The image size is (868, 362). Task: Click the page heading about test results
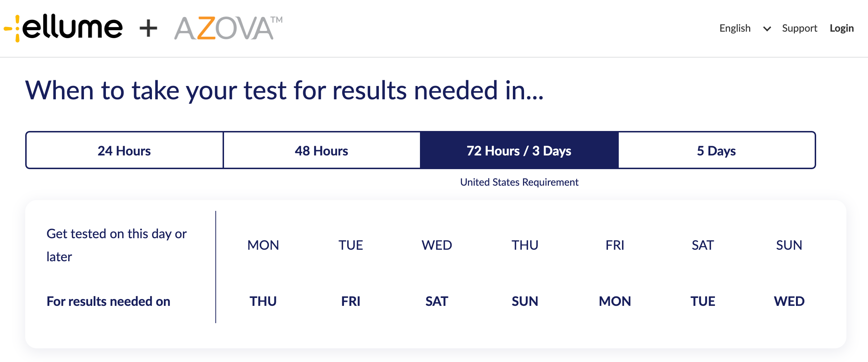coord(284,90)
